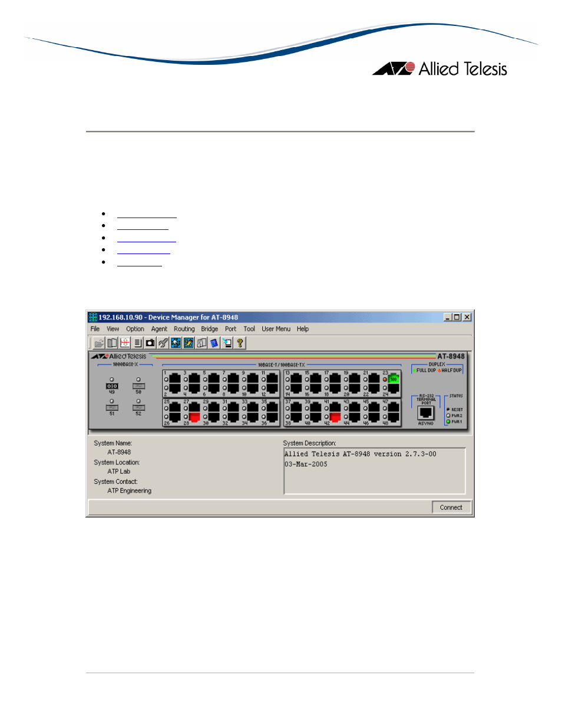
Task: Close the Device Manager window
Action: point(467,317)
